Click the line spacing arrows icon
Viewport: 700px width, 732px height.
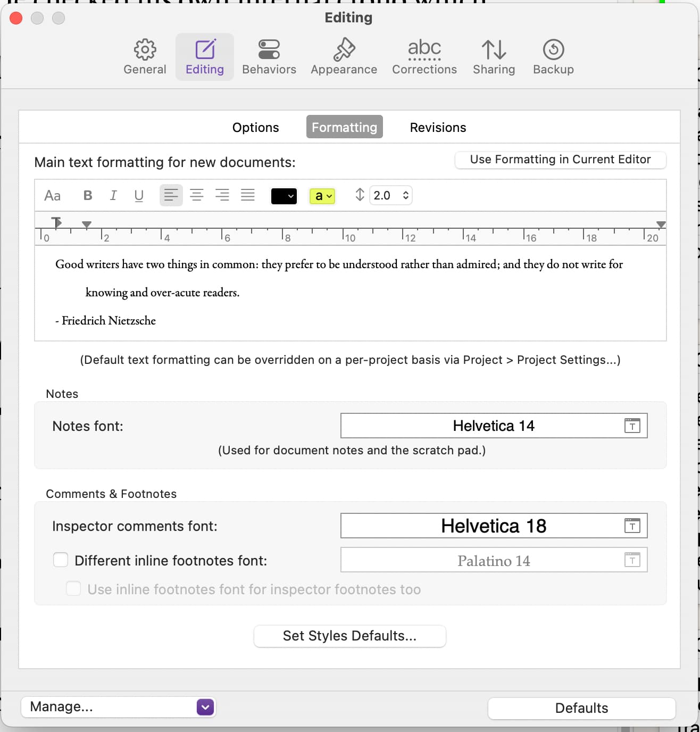(360, 195)
